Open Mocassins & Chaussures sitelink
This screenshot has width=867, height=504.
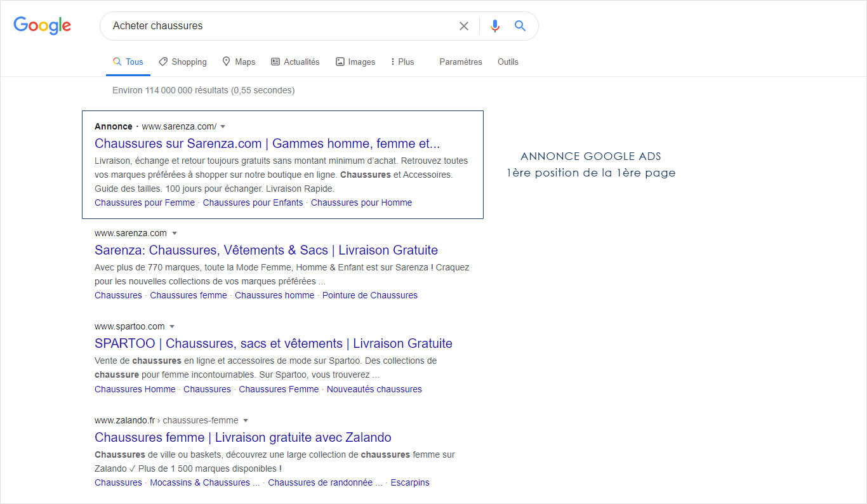pos(205,482)
